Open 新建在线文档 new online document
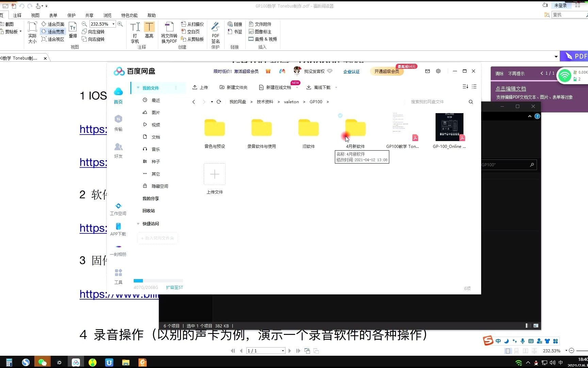This screenshot has height=368, width=588. coord(275,88)
